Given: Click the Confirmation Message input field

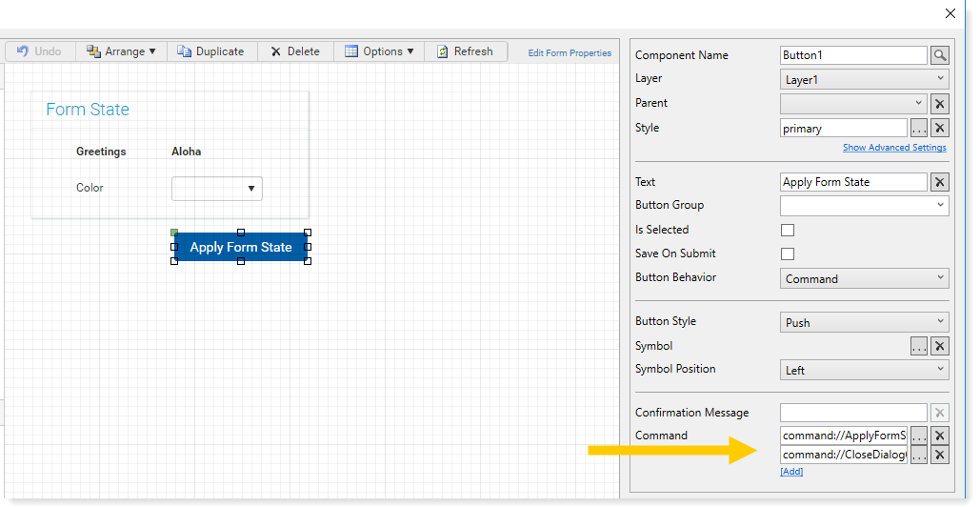Looking at the screenshot, I should click(852, 413).
